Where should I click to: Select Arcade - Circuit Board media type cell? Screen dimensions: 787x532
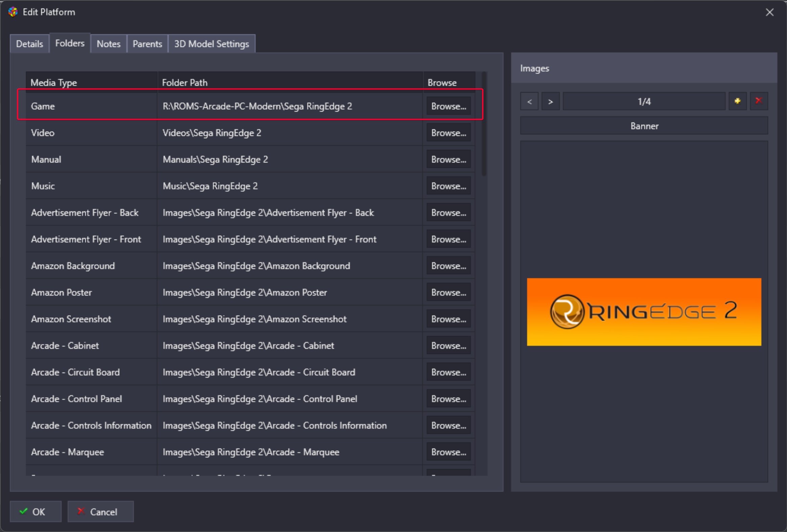coord(91,372)
